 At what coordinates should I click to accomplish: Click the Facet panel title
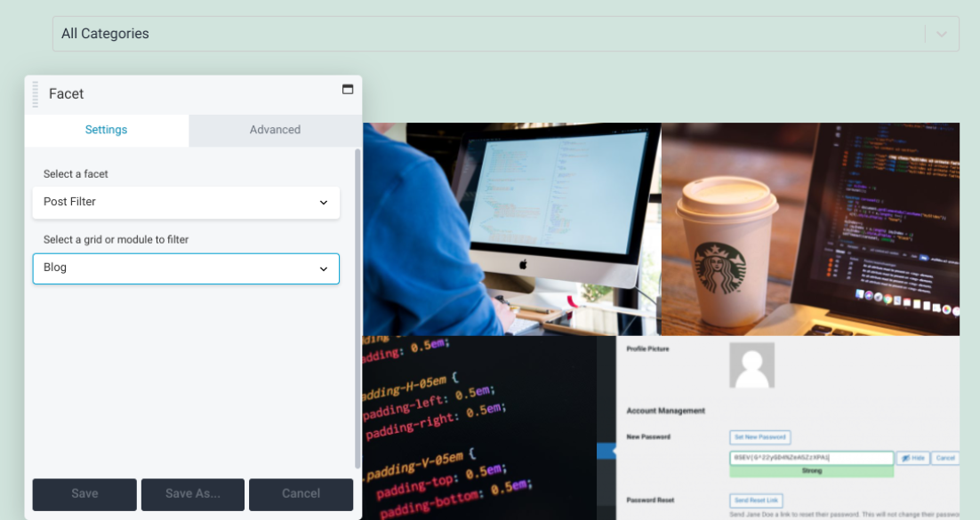[66, 93]
